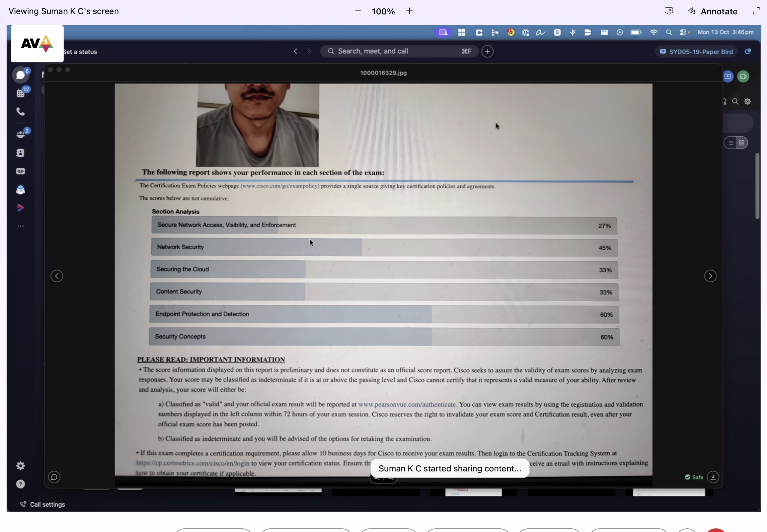
Task: Switch to grid view toggle
Action: [741, 143]
